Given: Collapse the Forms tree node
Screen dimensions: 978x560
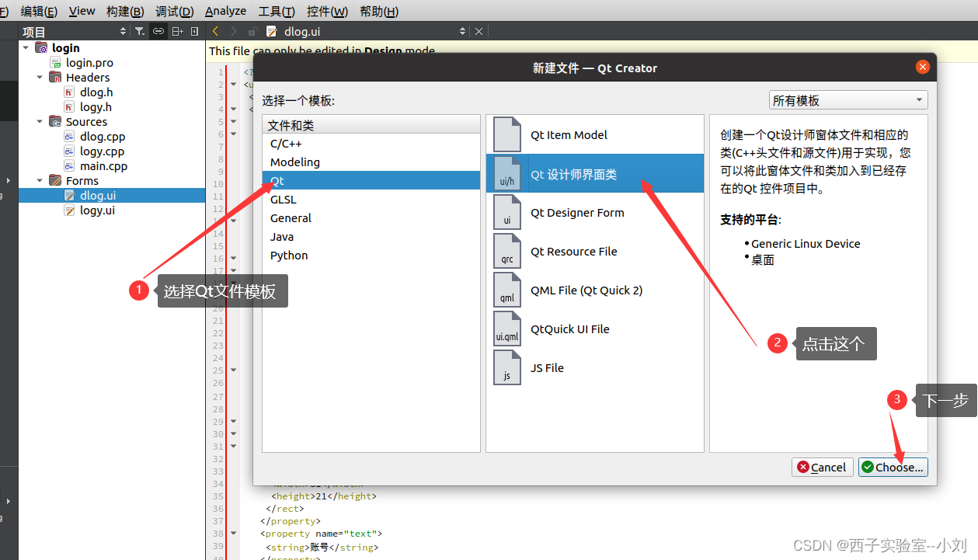Looking at the screenshot, I should point(40,181).
